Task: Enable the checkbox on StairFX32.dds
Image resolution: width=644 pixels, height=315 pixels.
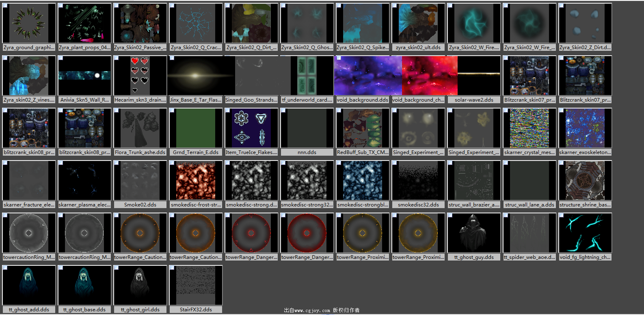Action: (172, 268)
